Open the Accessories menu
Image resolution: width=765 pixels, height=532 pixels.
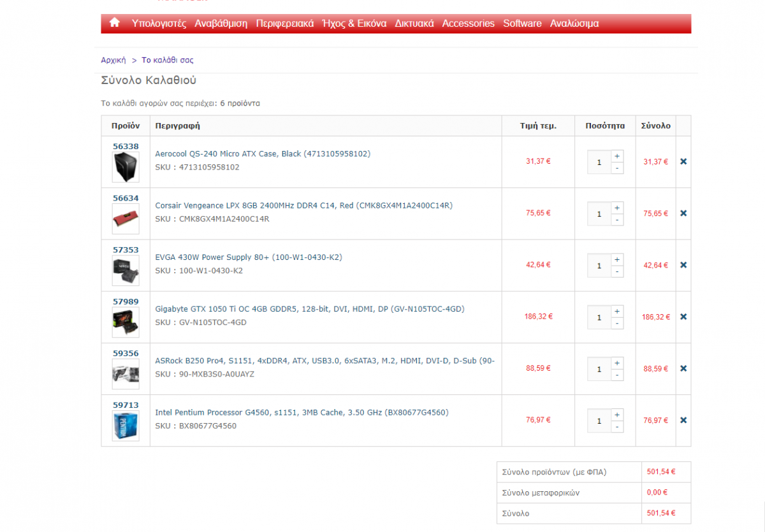[469, 24]
